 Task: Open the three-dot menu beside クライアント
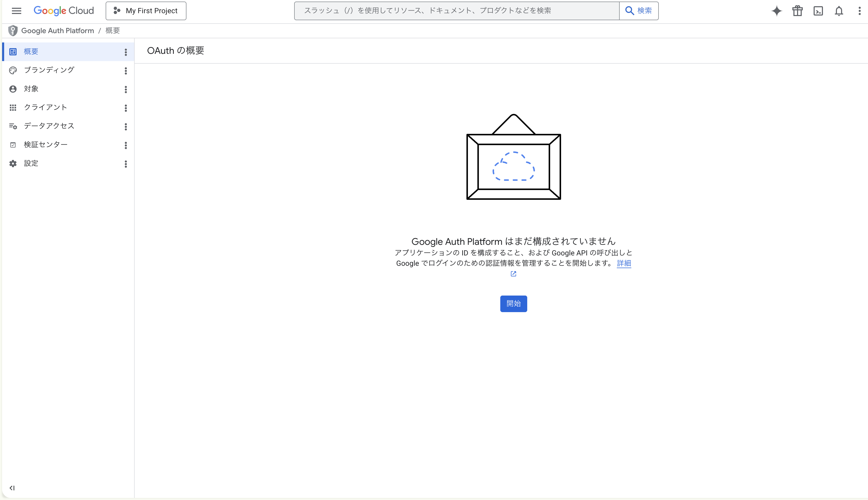[x=126, y=108]
